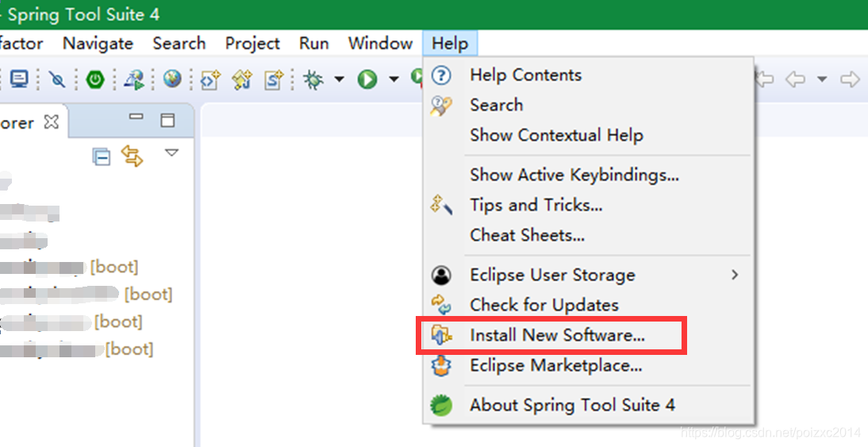
Task: Select Help Contents from Help menu
Action: point(588,75)
